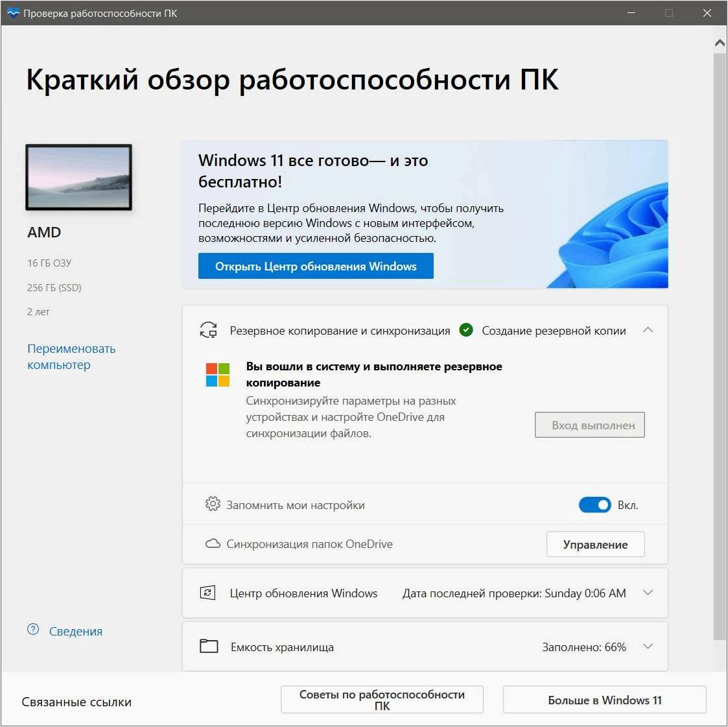Open Открыть Центр обновления Windows button
Viewport: 728px width, 727px height.
316,266
